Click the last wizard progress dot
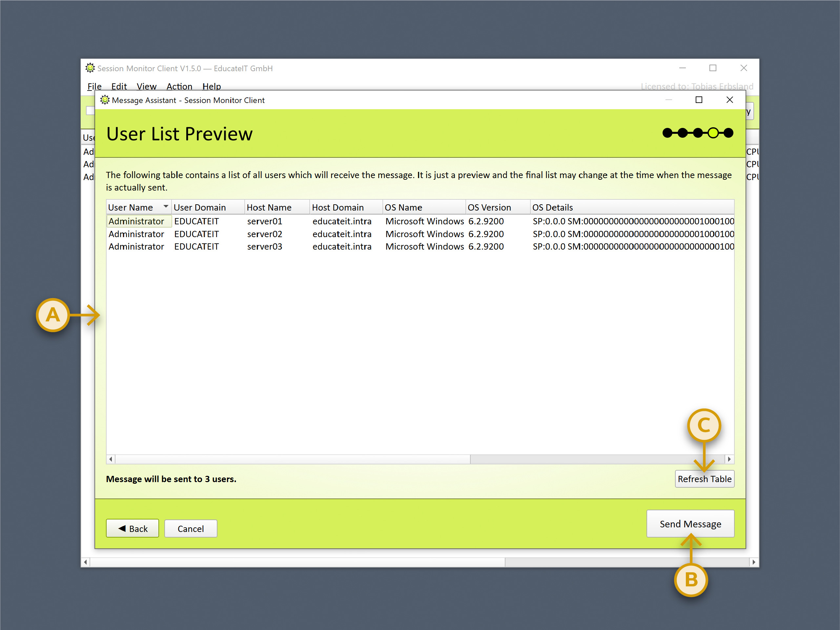 [x=728, y=133]
